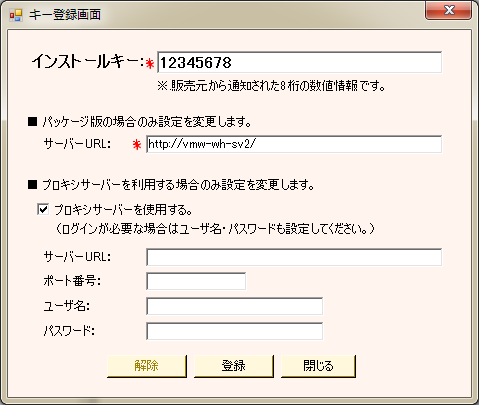The image size is (479, 405).
Task: Click the application icon in the title bar
Action: pyautogui.click(x=16, y=15)
